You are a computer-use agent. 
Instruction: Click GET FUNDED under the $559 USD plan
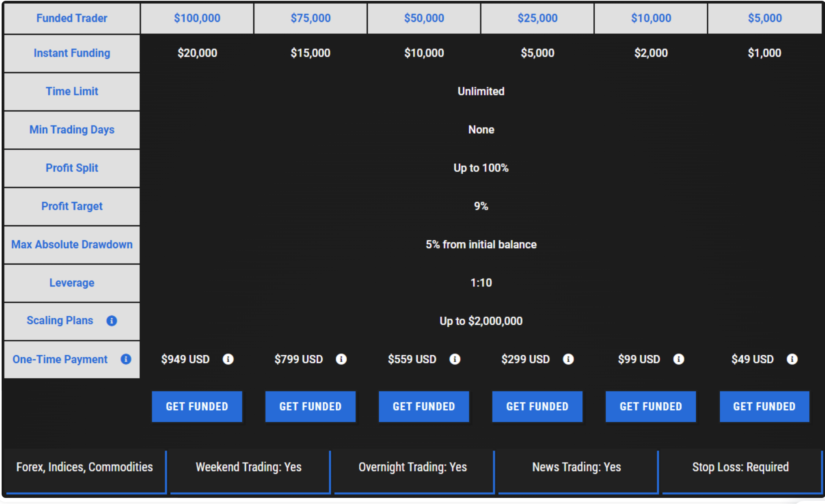[424, 406]
